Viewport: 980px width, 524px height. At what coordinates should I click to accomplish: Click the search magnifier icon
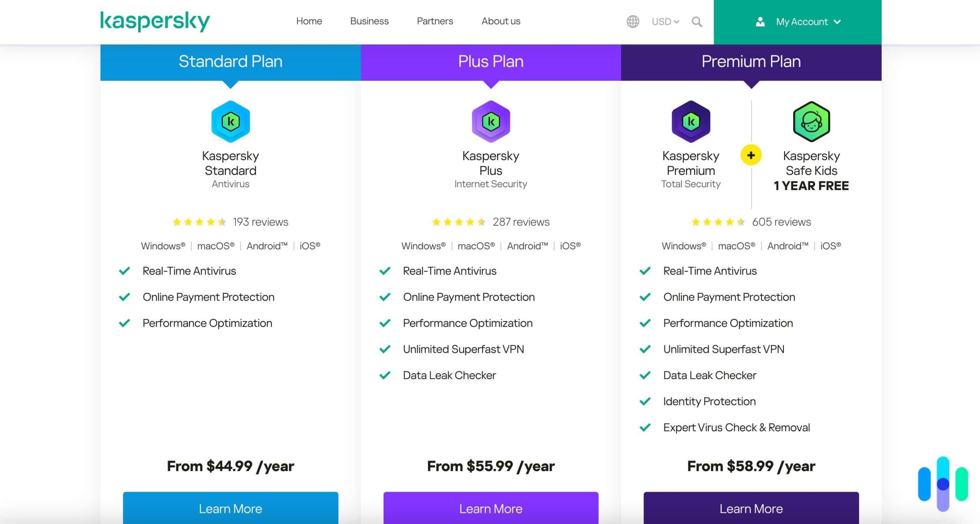(697, 22)
